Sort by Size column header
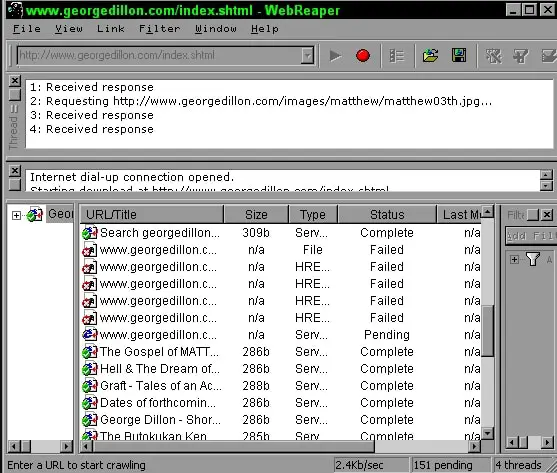This screenshot has width=557, height=473. (x=256, y=214)
